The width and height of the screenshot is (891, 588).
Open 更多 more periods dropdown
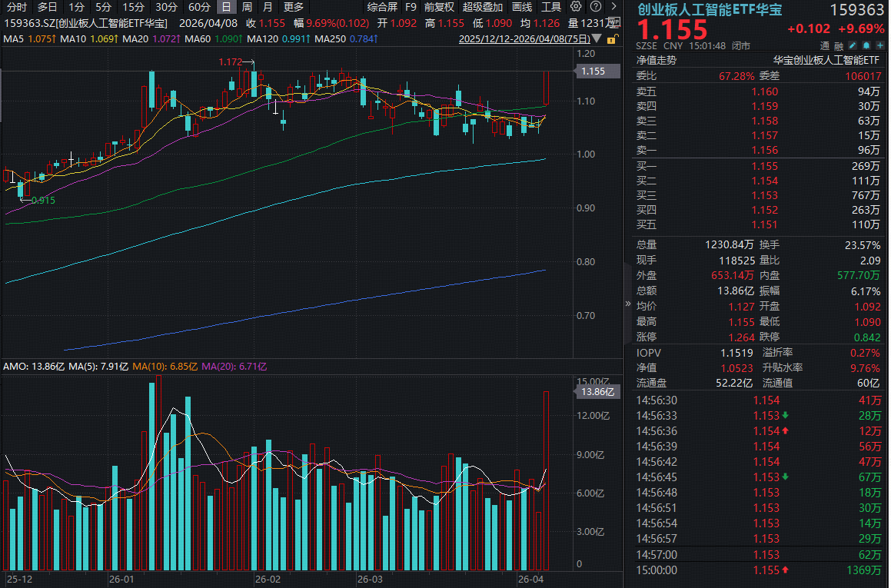pos(294,7)
